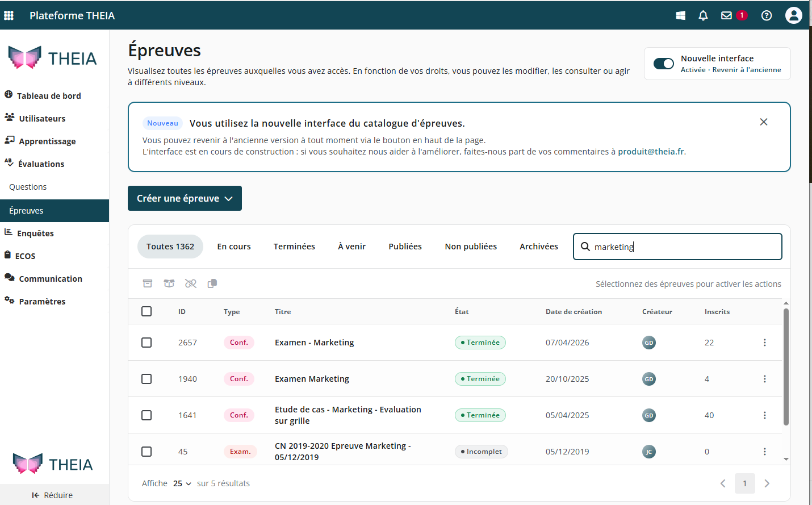Expand the Évaluations sidebar section
This screenshot has height=505, width=812.
(x=34, y=164)
